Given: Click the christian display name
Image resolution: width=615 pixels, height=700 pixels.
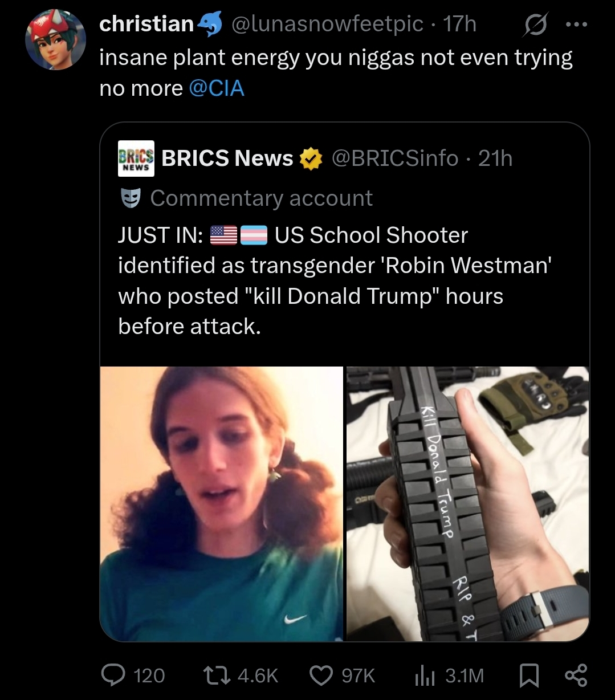Looking at the screenshot, I should pos(146,24).
